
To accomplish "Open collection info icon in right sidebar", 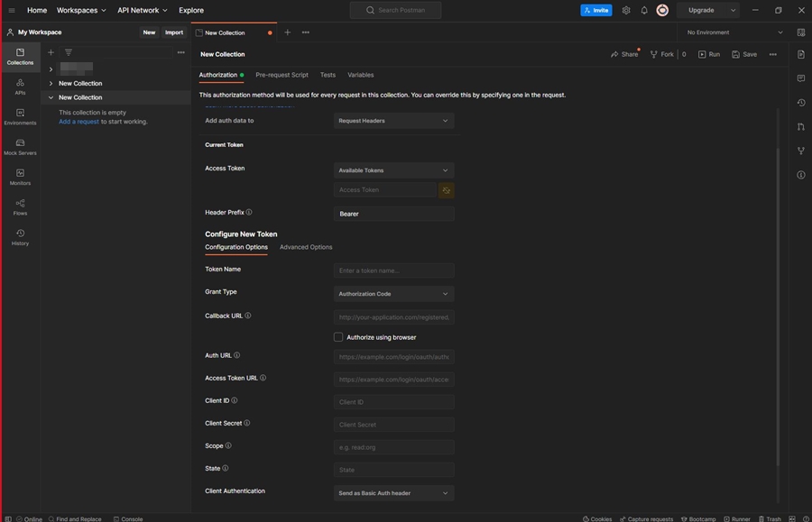I will tap(801, 175).
